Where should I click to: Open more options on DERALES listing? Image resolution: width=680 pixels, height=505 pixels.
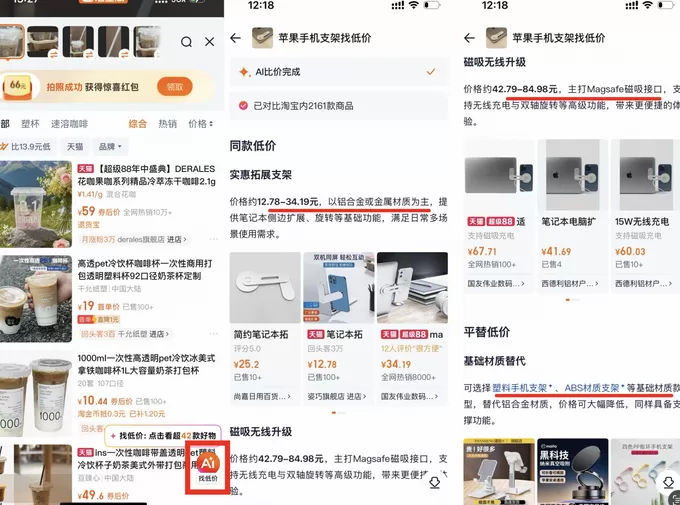213,239
